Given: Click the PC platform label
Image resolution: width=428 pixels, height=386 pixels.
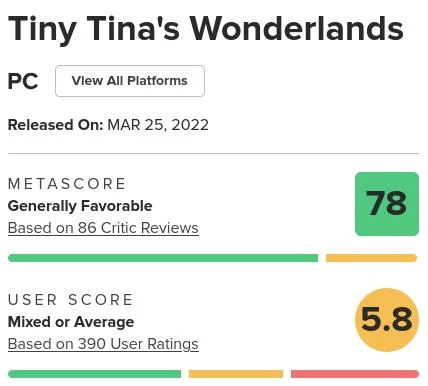Looking at the screenshot, I should click(x=23, y=81).
